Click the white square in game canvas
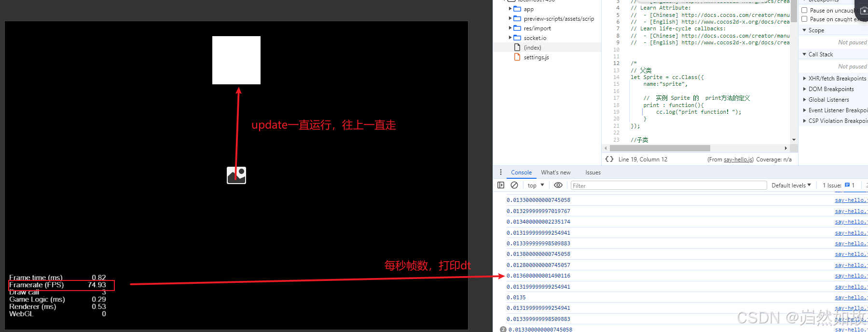The height and width of the screenshot is (332, 868). (x=236, y=60)
